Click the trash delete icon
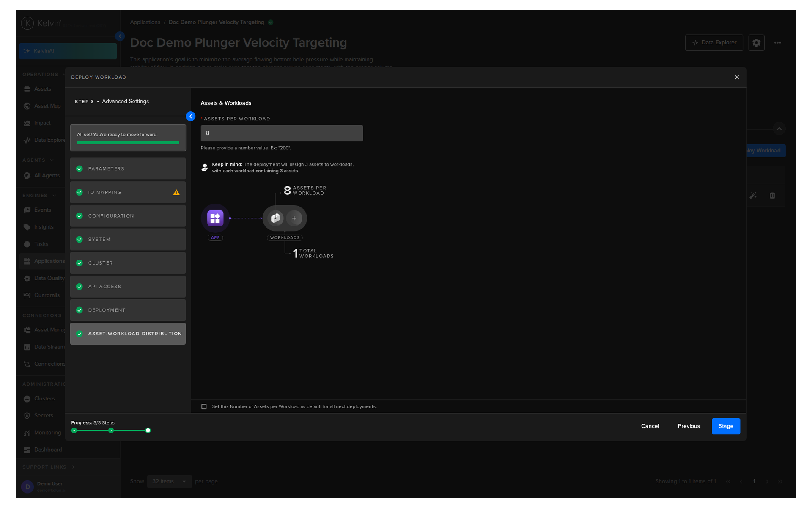The height and width of the screenshot is (508, 812). coord(772,195)
